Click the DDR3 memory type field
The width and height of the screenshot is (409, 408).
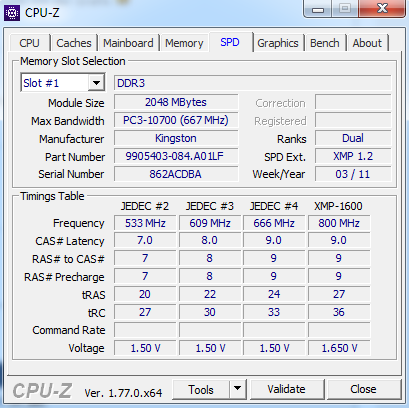click(253, 83)
